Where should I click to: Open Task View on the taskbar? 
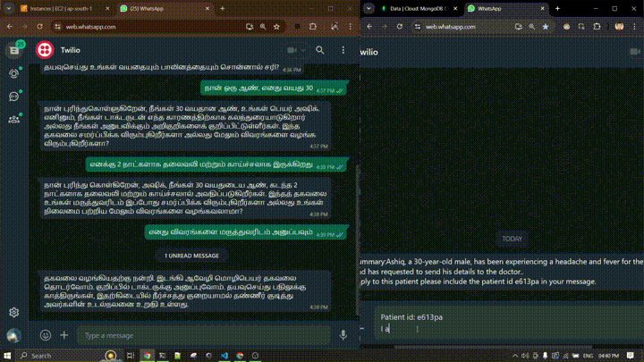point(131,356)
